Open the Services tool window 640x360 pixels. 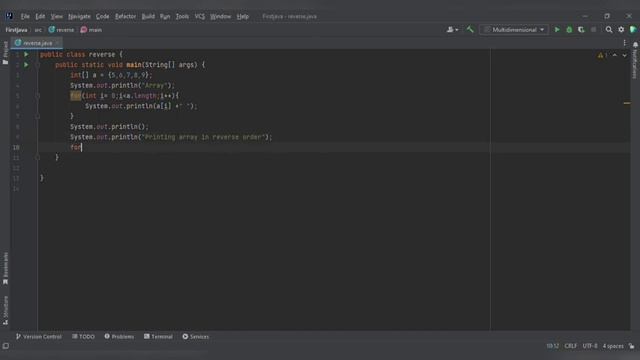tap(196, 337)
